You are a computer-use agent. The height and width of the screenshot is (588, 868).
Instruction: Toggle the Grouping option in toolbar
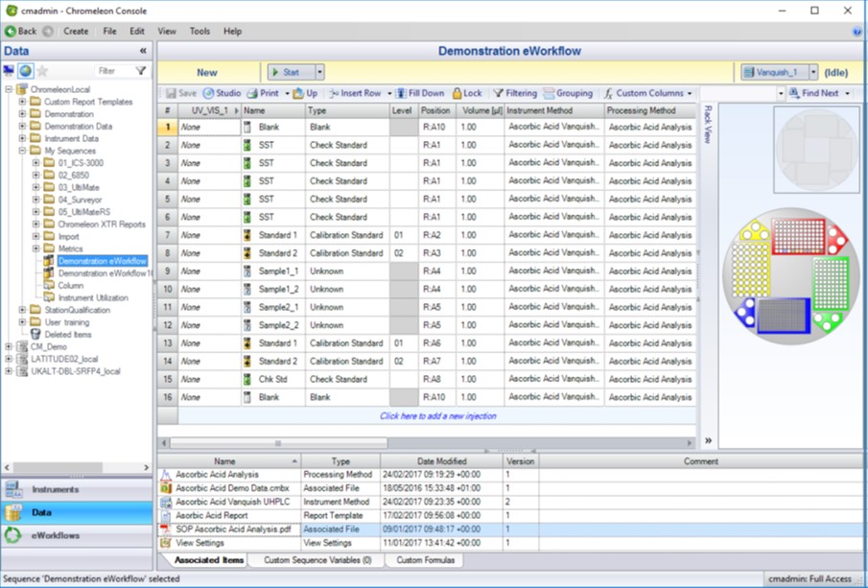coord(568,93)
